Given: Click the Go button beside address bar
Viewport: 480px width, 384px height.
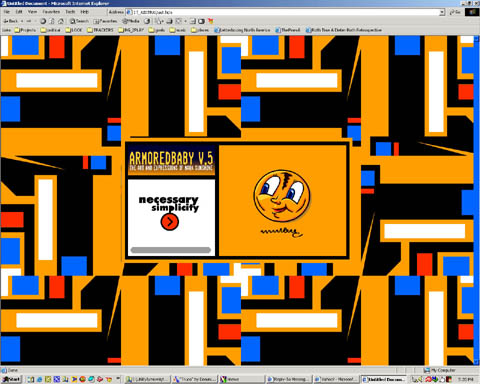Looking at the screenshot, I should pyautogui.click(x=456, y=12).
